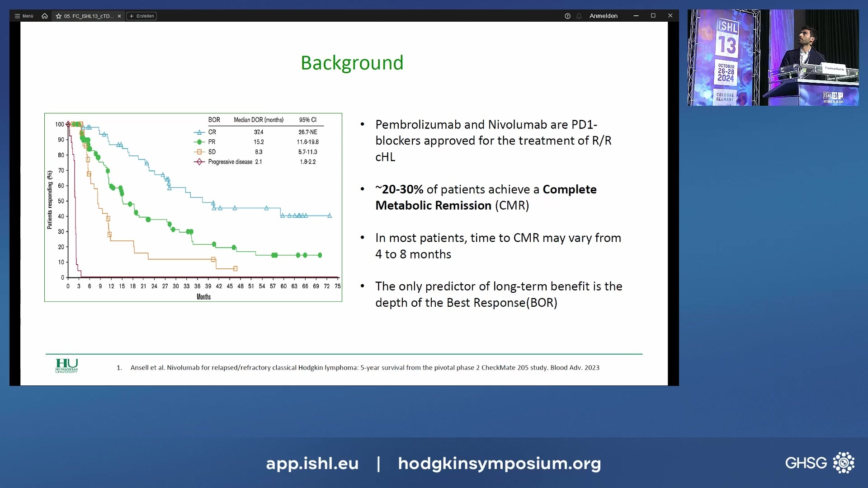Open the help question-mark icon

click(x=568, y=16)
